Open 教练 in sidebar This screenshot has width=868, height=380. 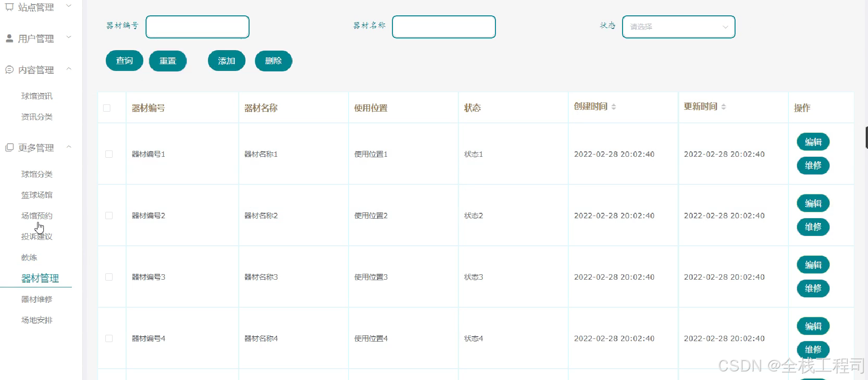tap(29, 257)
